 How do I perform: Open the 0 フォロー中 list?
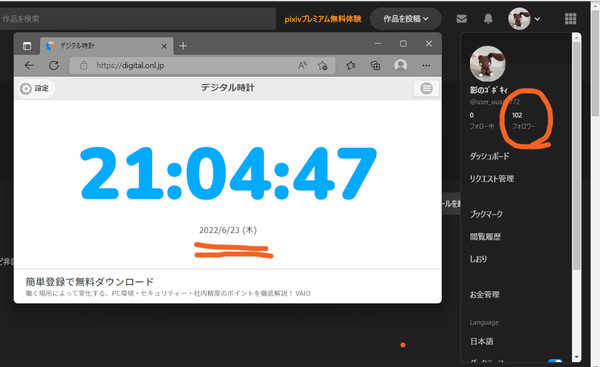[x=482, y=121]
